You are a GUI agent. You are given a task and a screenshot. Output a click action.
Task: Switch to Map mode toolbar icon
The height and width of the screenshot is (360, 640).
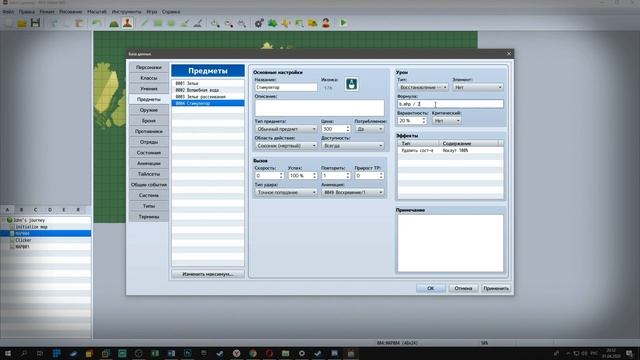click(x=114, y=23)
